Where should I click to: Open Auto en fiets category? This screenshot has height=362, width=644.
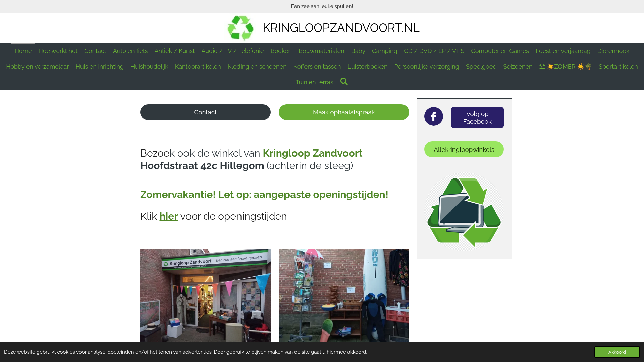coord(130,51)
